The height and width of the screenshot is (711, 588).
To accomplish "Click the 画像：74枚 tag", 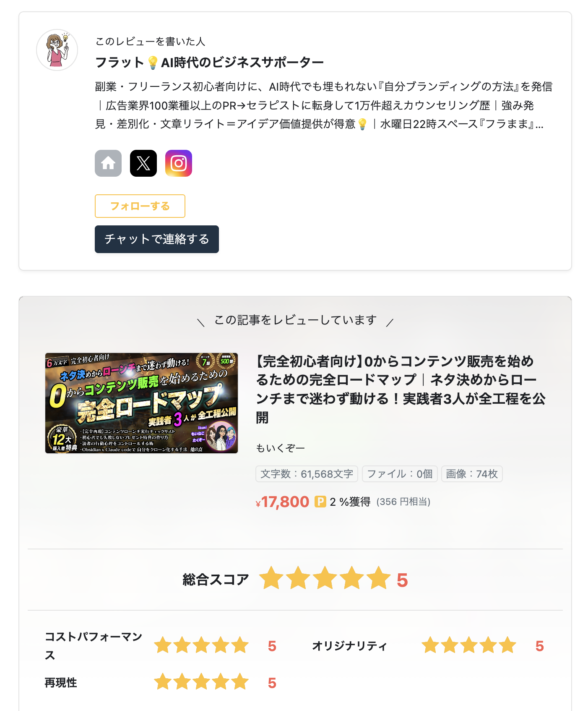I will (x=472, y=474).
